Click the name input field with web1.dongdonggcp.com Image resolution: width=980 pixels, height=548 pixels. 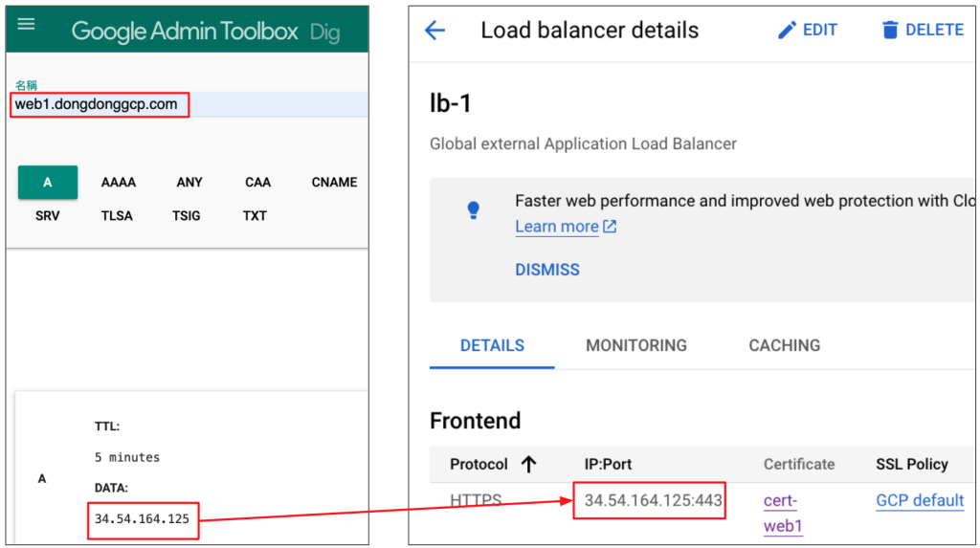click(x=188, y=104)
